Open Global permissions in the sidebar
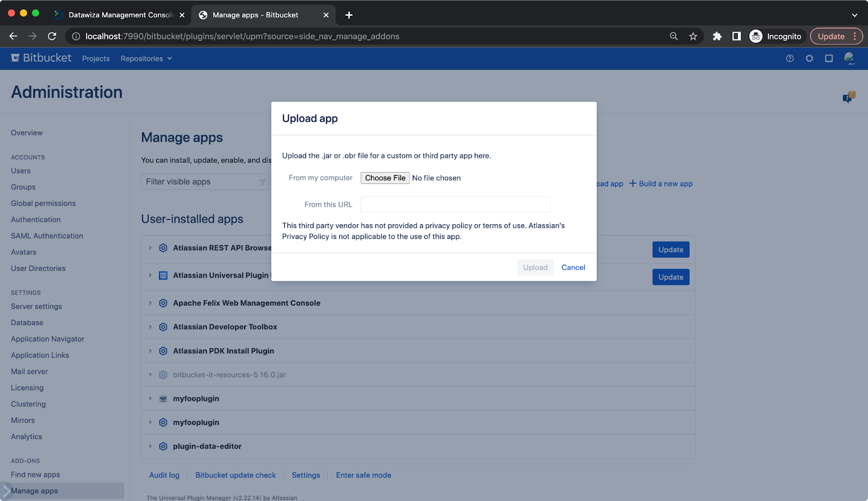This screenshot has height=501, width=868. (43, 204)
